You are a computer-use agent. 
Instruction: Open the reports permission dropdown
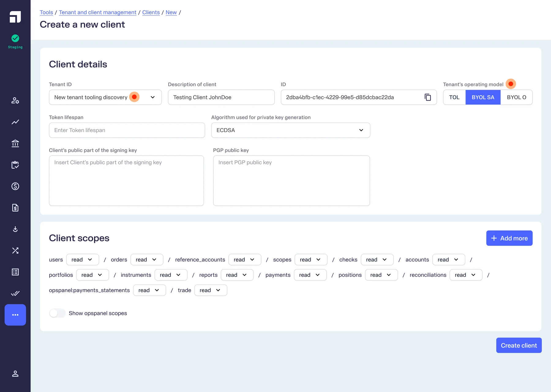pos(237,275)
